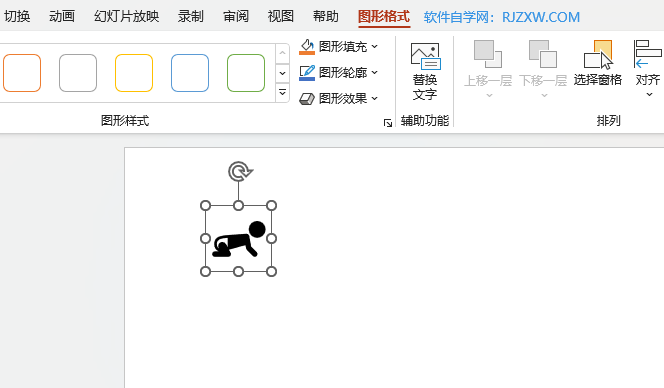Open the 视图 ribbon tab
664x388 pixels.
tap(281, 17)
